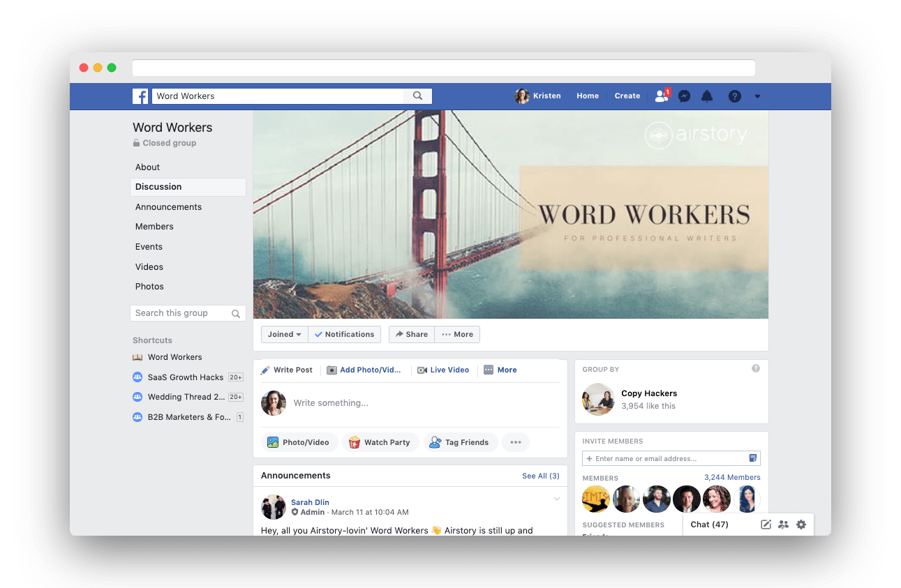
Task: Open Announcements in the group sidebar
Action: click(168, 207)
